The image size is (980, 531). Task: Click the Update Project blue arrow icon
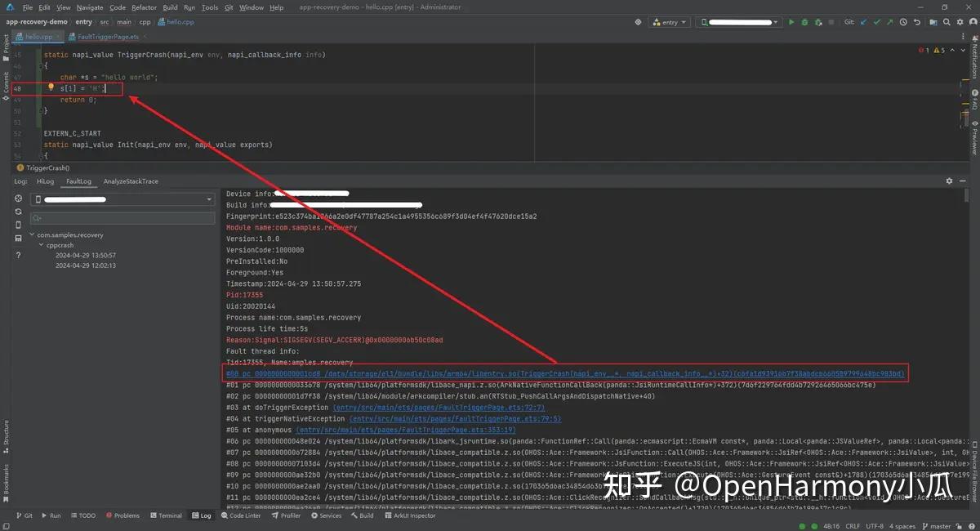click(862, 21)
